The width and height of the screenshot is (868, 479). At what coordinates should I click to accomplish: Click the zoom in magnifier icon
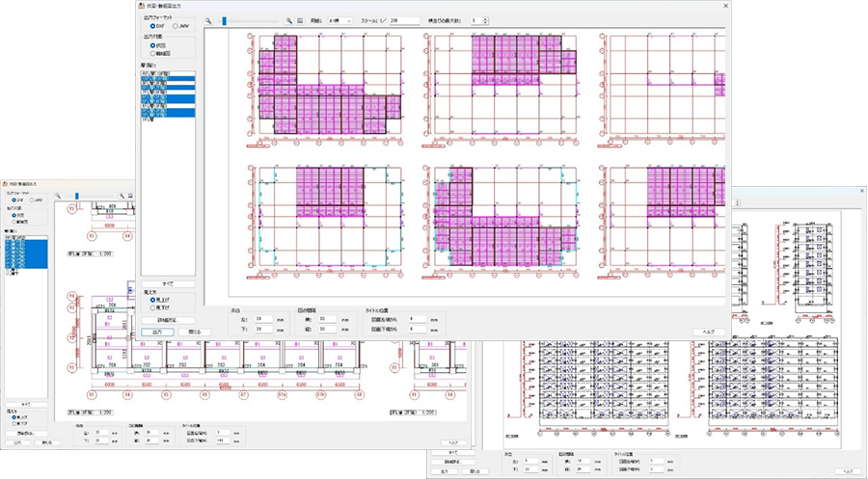point(288,19)
